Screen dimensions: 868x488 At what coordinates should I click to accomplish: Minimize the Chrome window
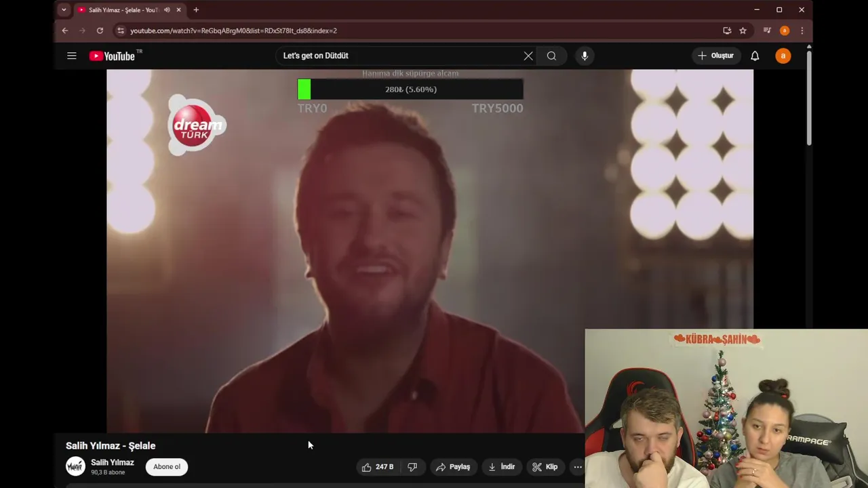[757, 10]
